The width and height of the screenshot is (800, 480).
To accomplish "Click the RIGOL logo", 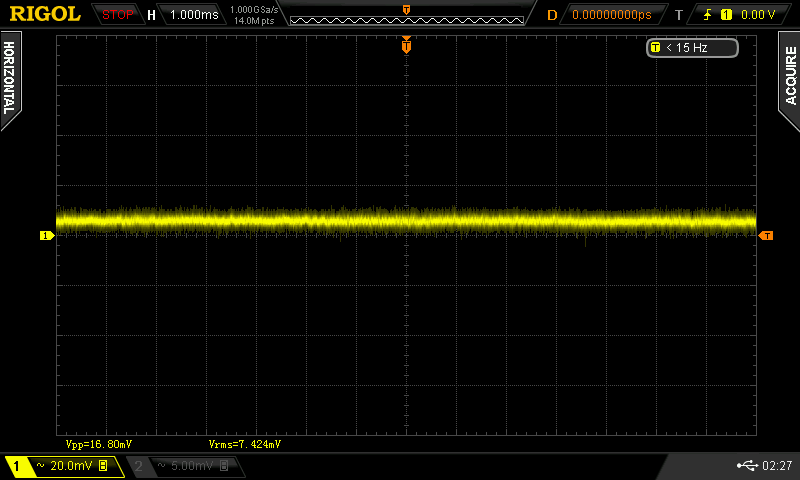I will [x=45, y=14].
